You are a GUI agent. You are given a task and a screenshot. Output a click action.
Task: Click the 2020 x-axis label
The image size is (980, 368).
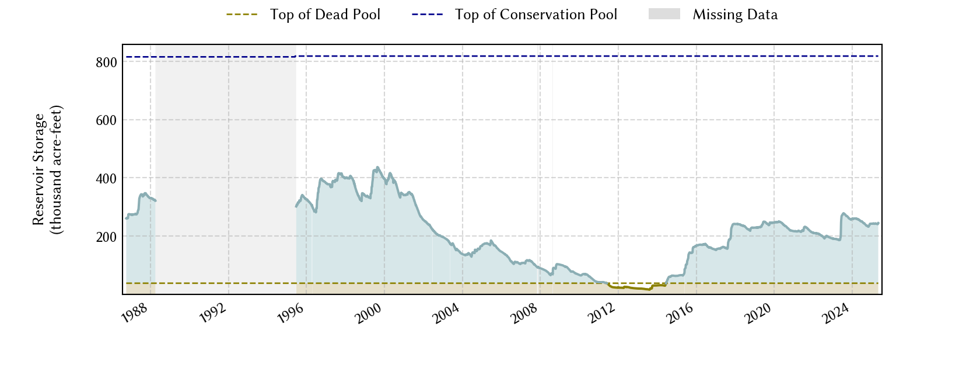pyautogui.click(x=758, y=314)
